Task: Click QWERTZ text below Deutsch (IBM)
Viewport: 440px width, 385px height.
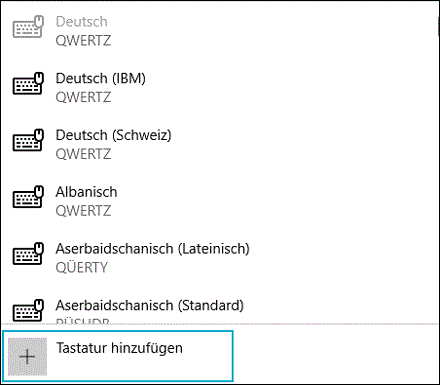Action: tap(83, 97)
